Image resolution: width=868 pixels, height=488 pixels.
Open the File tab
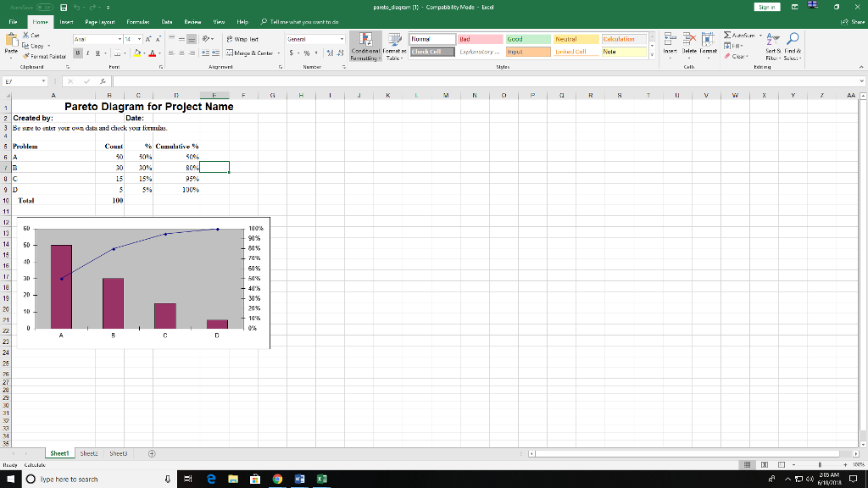click(13, 22)
